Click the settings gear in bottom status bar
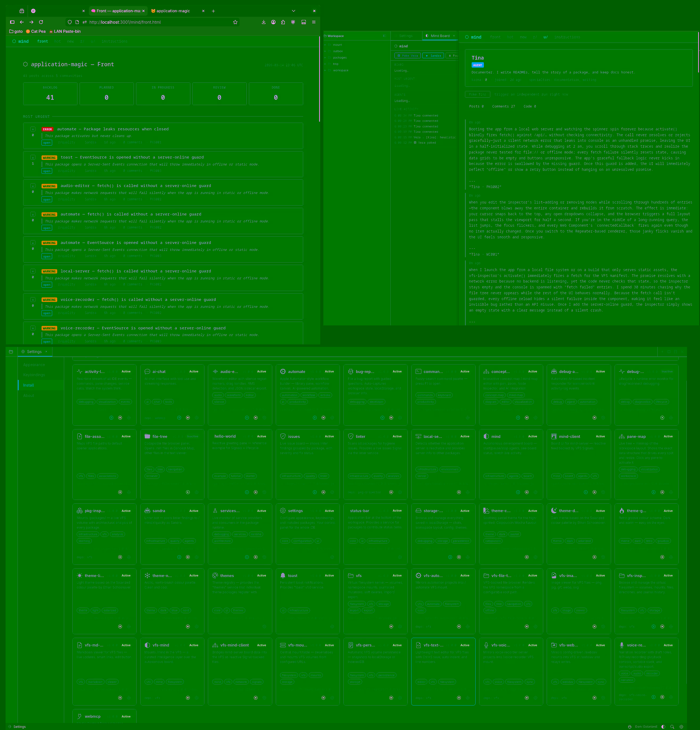 681,727
